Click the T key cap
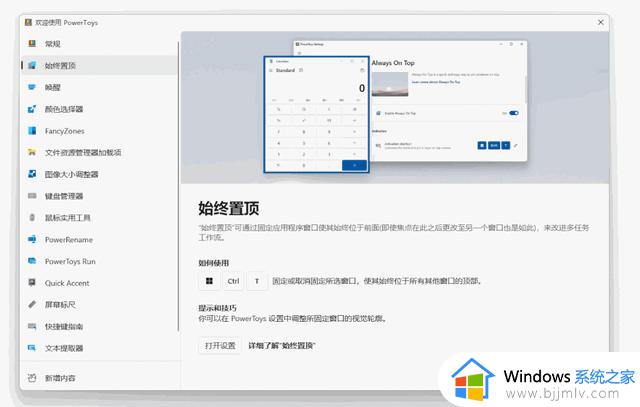640x407 pixels. 257,281
